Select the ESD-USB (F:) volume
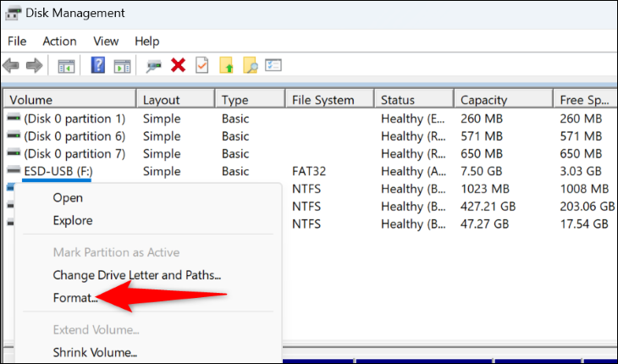This screenshot has height=364, width=618. [x=58, y=171]
